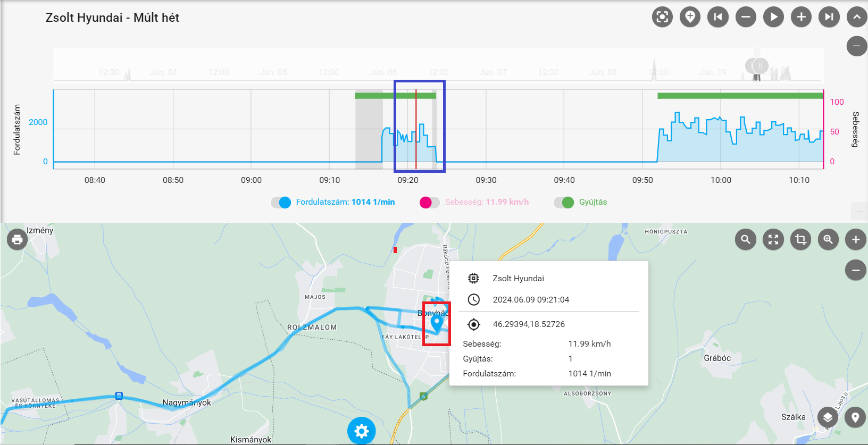Click the blue vehicle position marker on the map
Screen dimensions: 868x445
[437, 323]
